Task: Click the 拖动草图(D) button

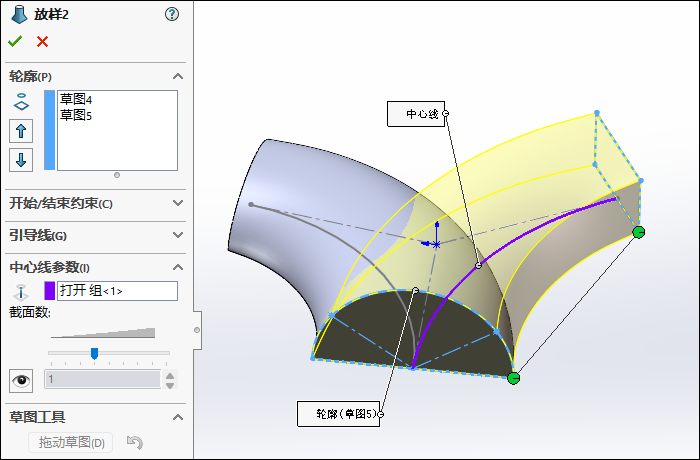Action: [71, 443]
